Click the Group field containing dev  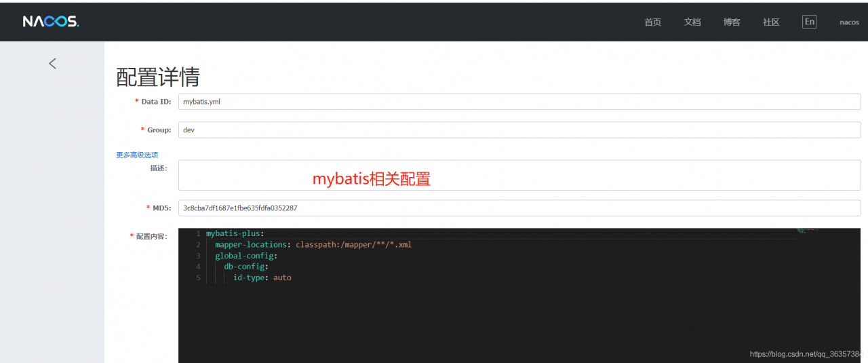(519, 130)
